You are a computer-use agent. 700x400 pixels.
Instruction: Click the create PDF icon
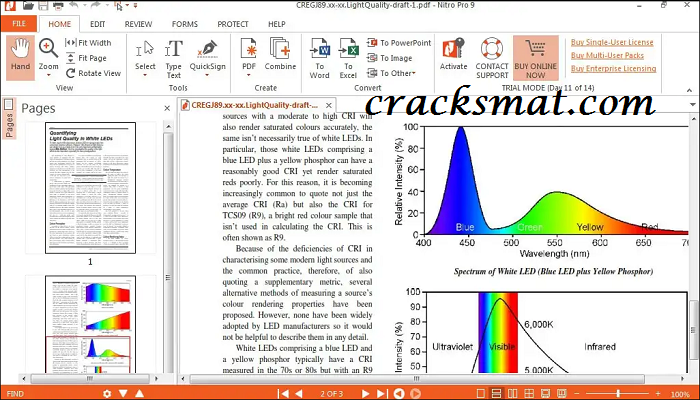click(x=249, y=49)
